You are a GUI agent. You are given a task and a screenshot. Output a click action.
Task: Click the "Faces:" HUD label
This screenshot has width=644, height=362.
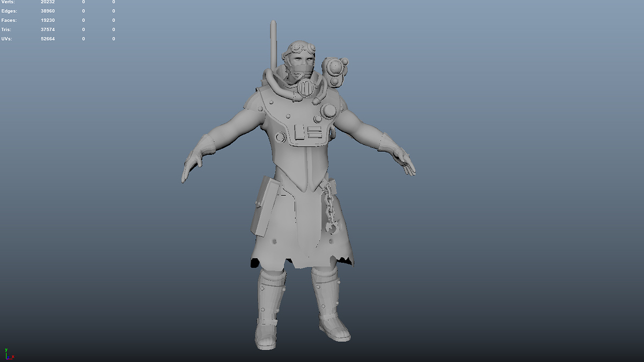point(9,20)
